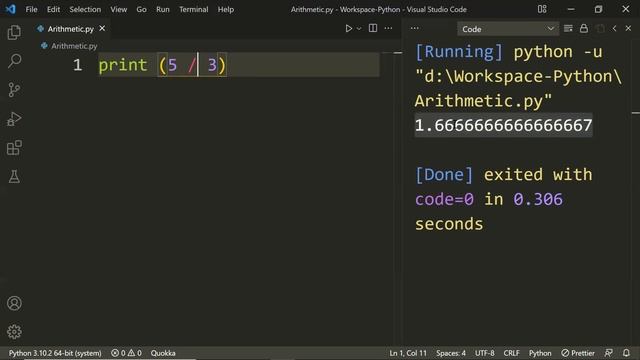Change encoding via UTF-8 status item
This screenshot has height=360, width=640.
point(484,353)
